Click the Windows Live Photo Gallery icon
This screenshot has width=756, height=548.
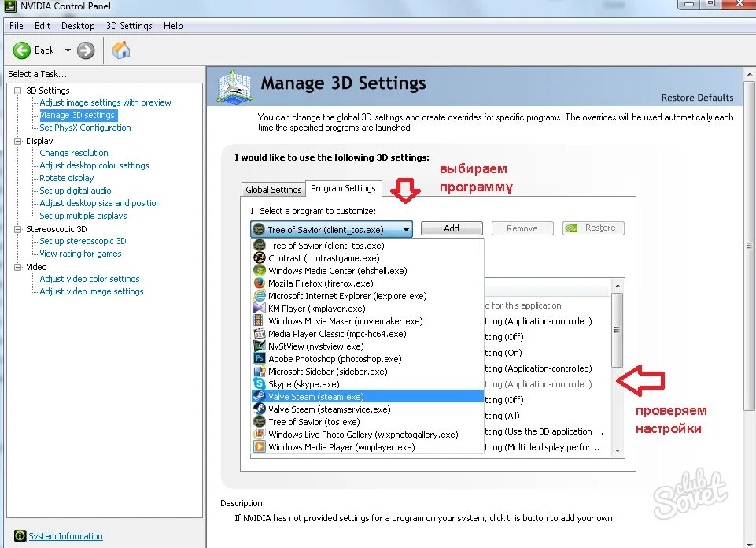pyautogui.click(x=260, y=434)
